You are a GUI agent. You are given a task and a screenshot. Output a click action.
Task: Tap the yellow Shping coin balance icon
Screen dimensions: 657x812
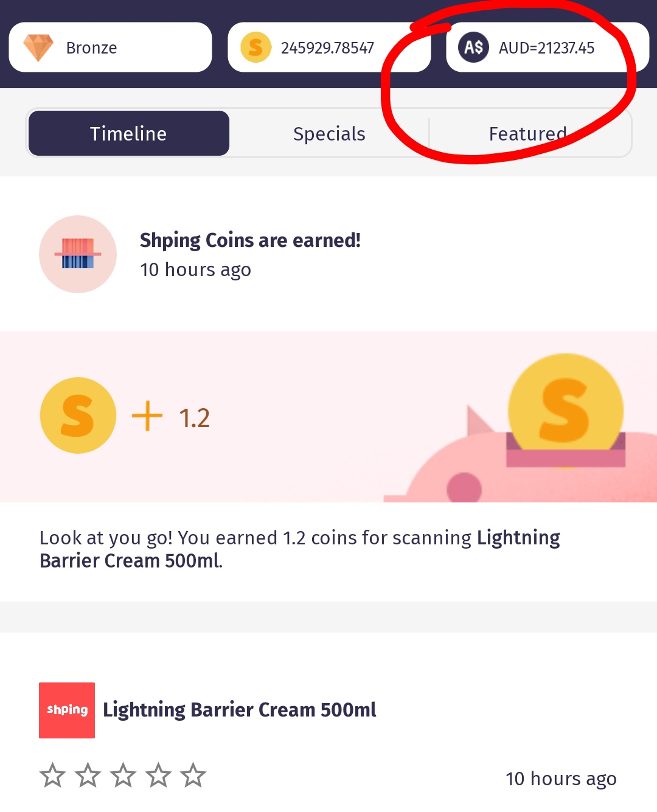256,47
